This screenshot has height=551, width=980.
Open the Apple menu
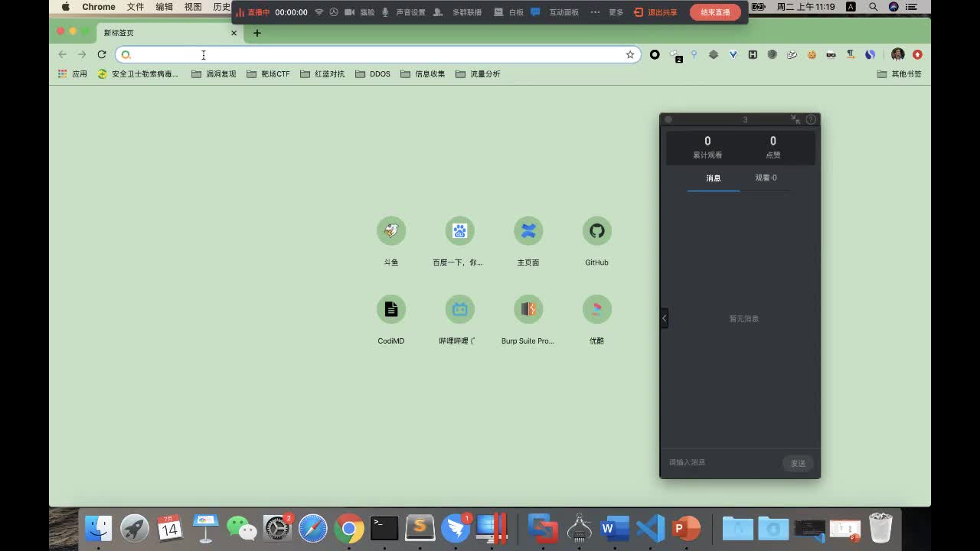[66, 7]
